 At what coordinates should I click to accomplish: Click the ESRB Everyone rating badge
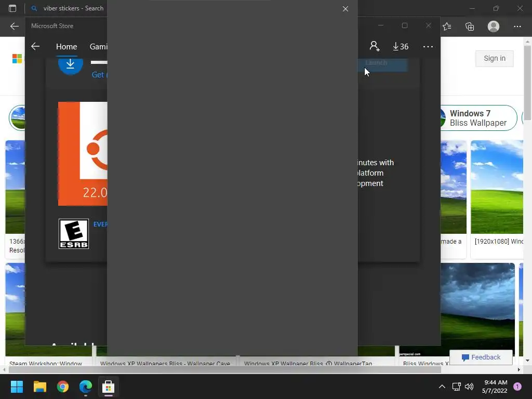tap(74, 234)
